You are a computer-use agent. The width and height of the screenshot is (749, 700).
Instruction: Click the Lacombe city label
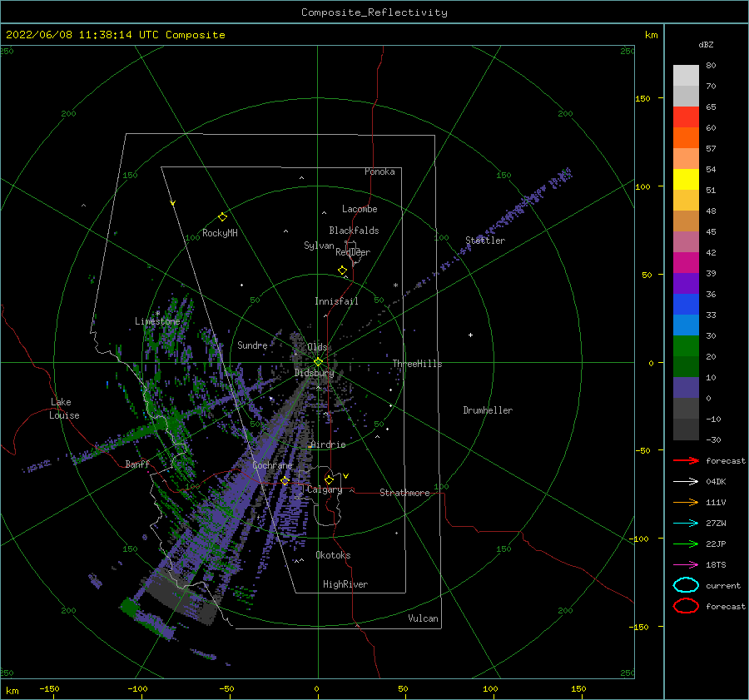pyautogui.click(x=360, y=209)
